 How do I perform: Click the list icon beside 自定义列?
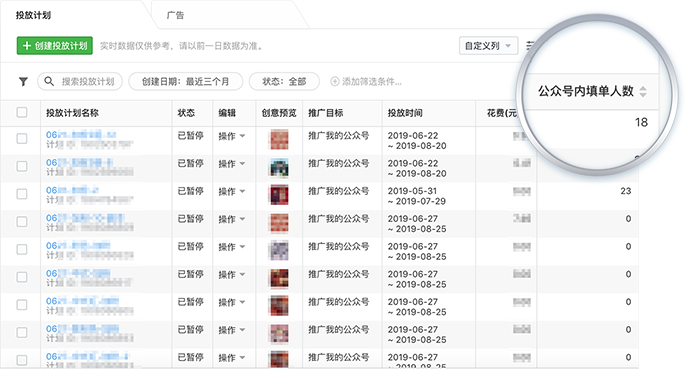(529, 45)
